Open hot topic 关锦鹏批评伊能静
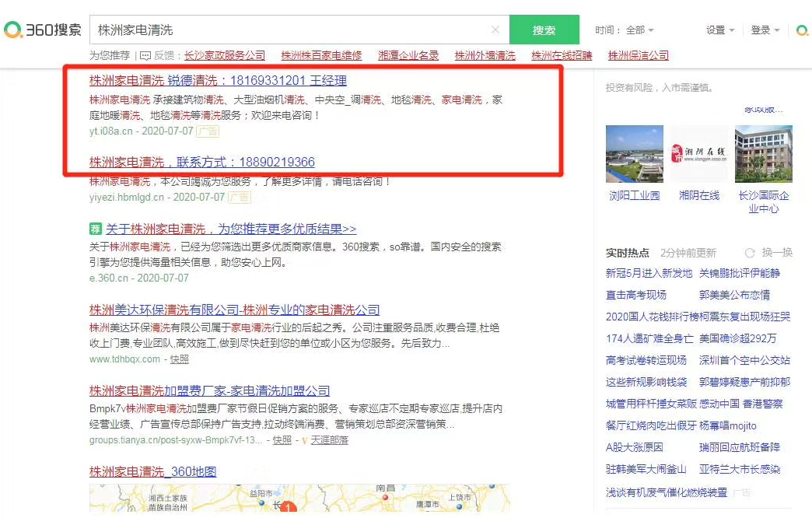Image resolution: width=812 pixels, height=532 pixels. point(740,273)
